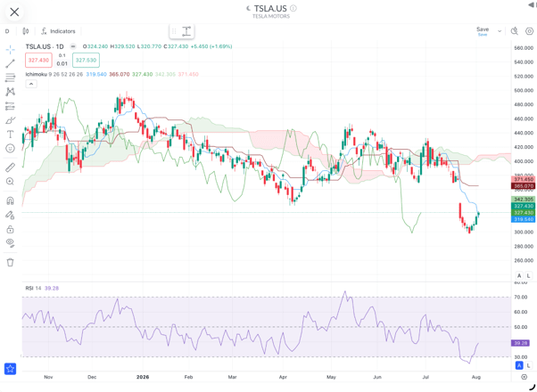
Task: Select the crosshair cursor tool
Action: [x=11, y=50]
